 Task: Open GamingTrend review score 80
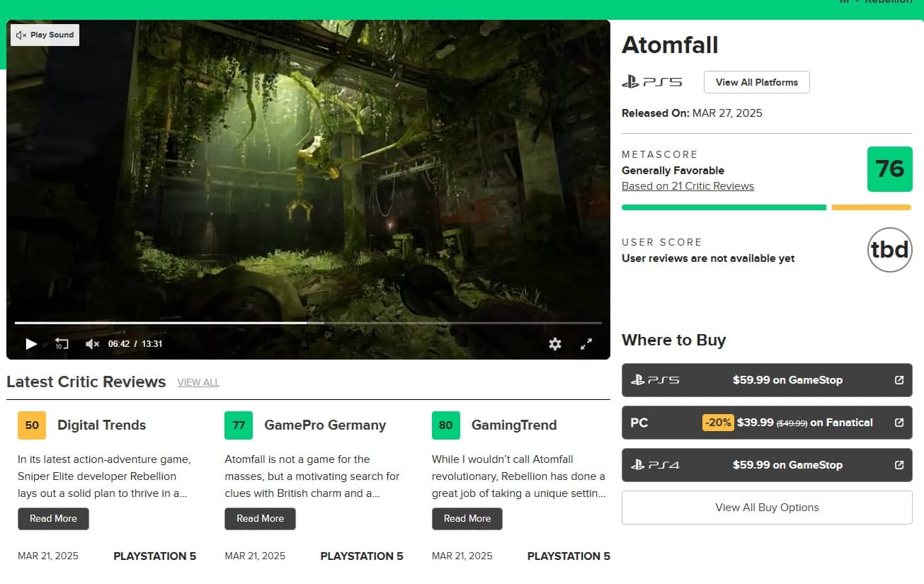pyautogui.click(x=445, y=425)
